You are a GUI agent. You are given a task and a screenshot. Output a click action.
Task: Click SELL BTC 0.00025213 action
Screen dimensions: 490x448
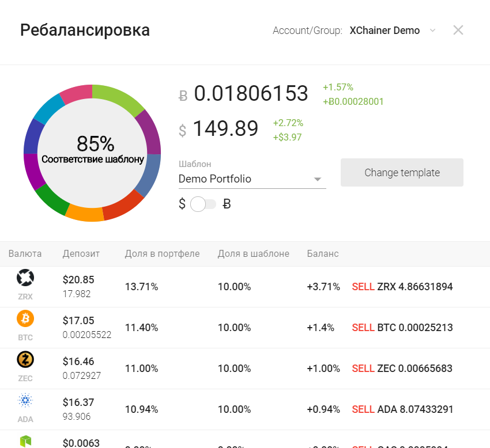pos(402,328)
